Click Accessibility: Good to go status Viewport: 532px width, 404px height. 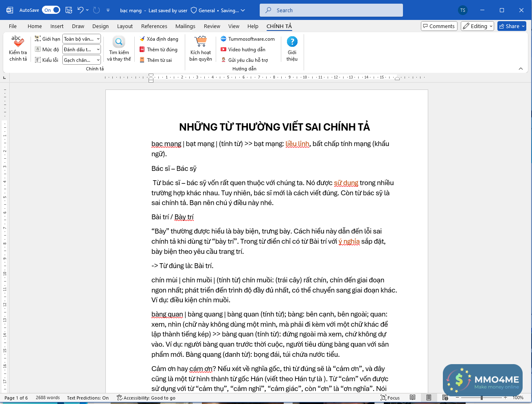(146, 398)
